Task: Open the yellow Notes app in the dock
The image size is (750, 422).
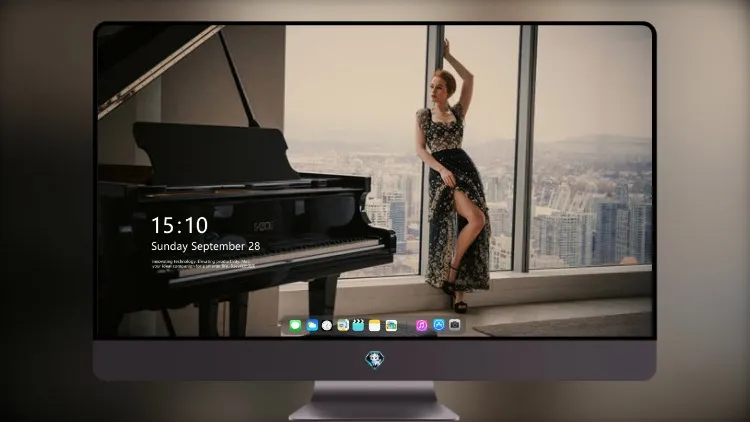Action: click(375, 325)
